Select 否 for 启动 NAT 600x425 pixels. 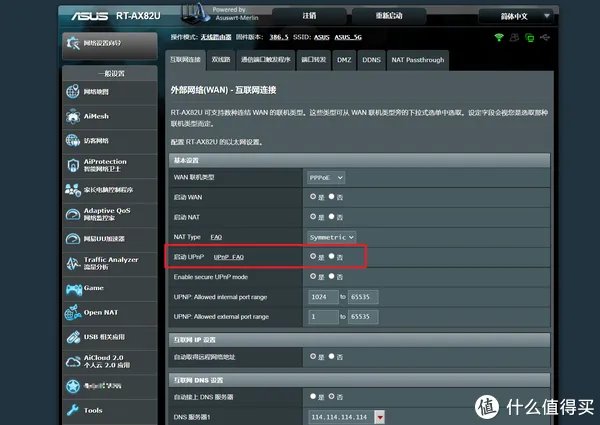coord(331,217)
